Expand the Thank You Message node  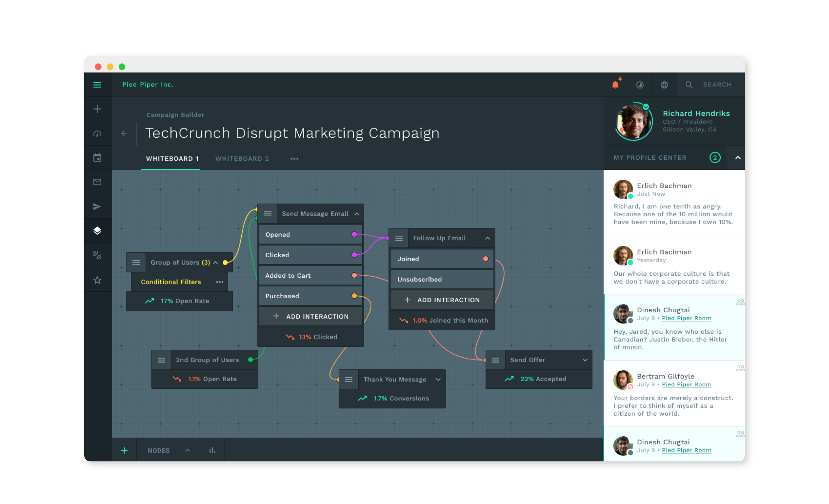[x=438, y=379]
